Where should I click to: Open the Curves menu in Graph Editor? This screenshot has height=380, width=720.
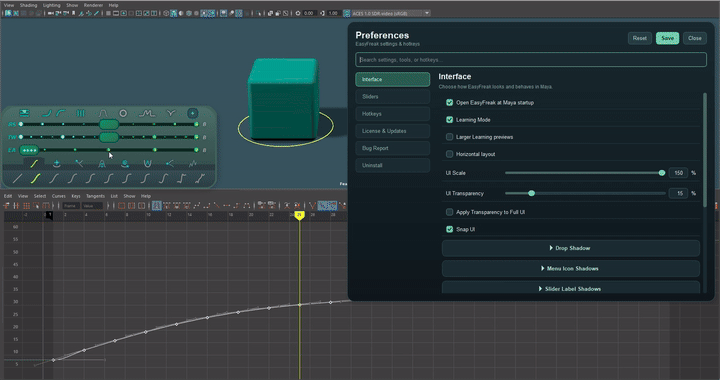click(x=58, y=196)
